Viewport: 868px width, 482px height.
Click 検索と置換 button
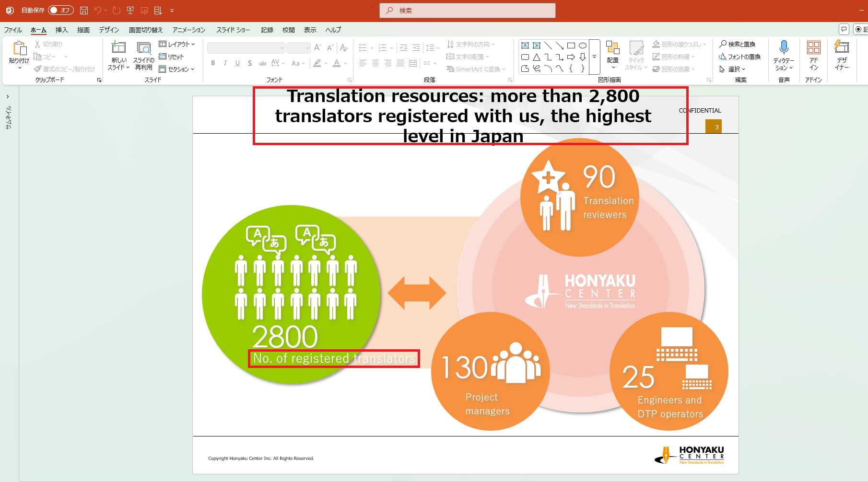coord(737,44)
